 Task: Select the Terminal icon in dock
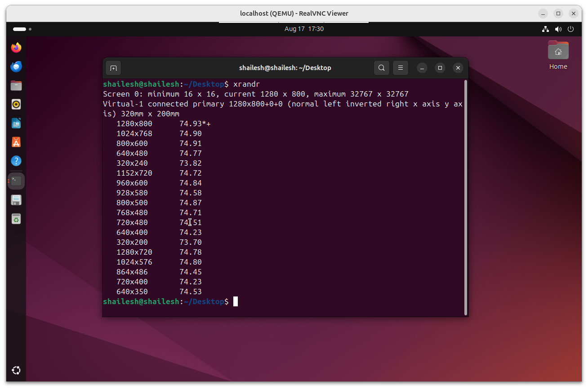[16, 181]
